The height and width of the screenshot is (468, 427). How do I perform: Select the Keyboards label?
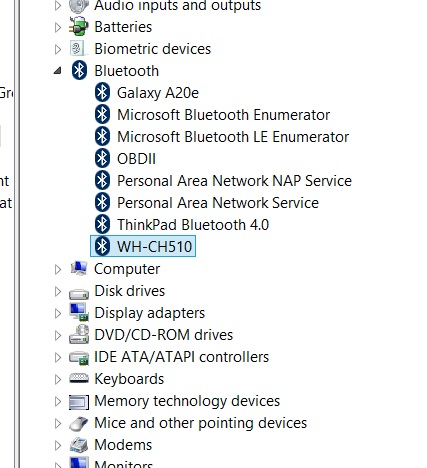click(129, 379)
